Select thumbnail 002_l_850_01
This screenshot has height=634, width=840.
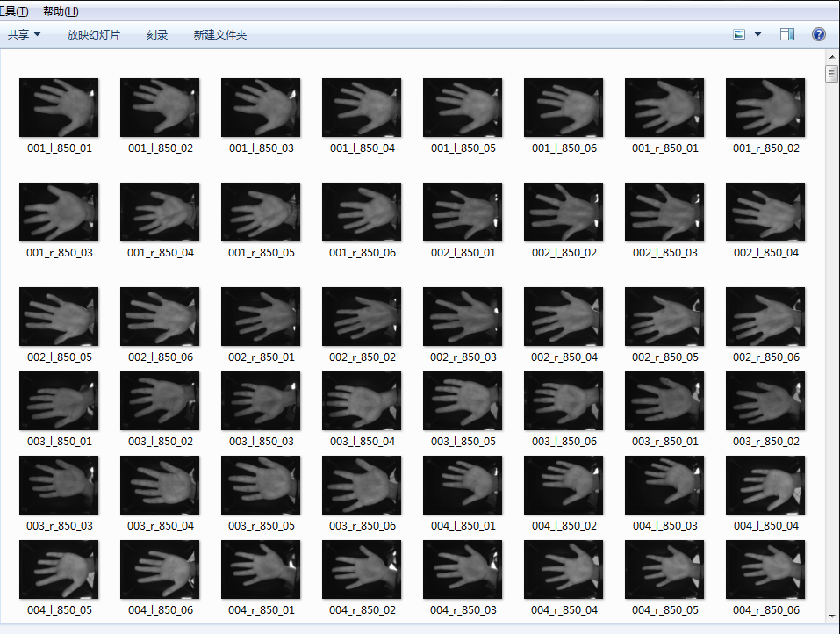463,213
